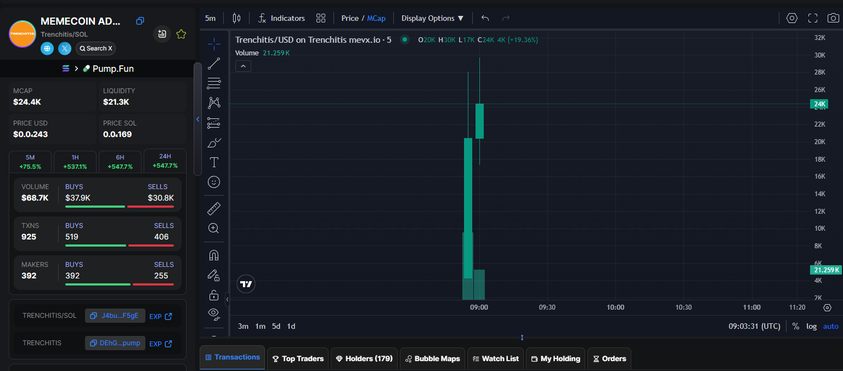Open chart settings hexagon icon
Viewport: 843px width, 371px height.
[x=791, y=18]
